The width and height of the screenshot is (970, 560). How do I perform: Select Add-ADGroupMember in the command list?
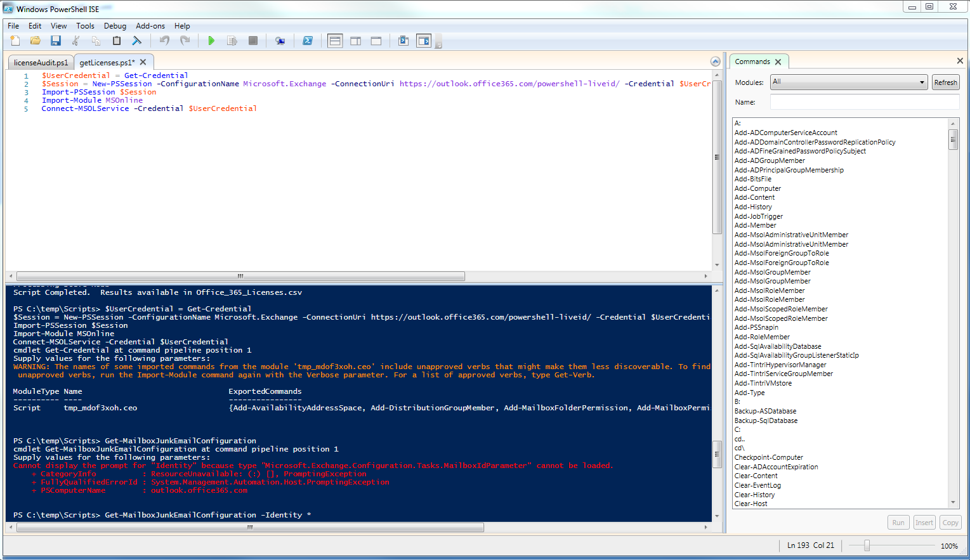[x=769, y=160]
